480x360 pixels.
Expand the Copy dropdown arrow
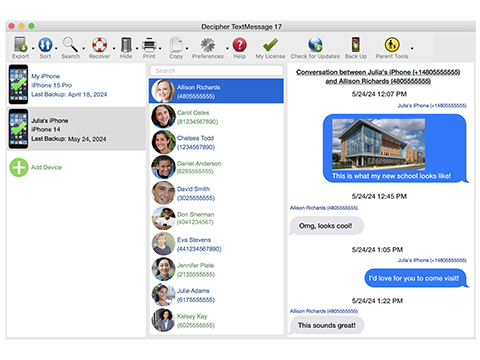[187, 48]
